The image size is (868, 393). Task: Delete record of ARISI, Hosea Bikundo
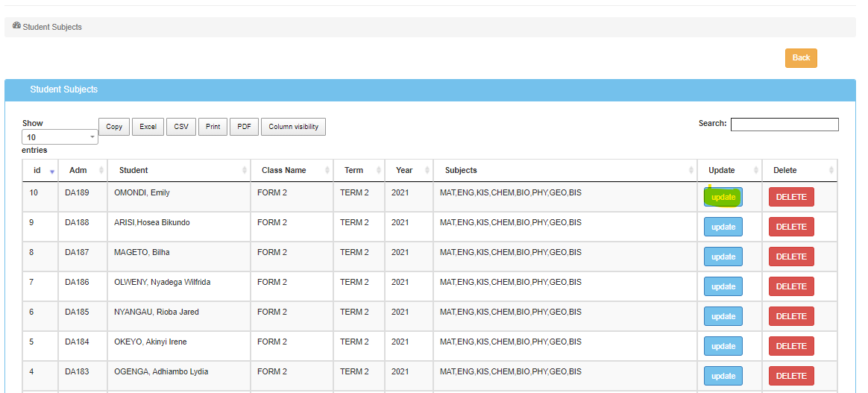(x=790, y=227)
